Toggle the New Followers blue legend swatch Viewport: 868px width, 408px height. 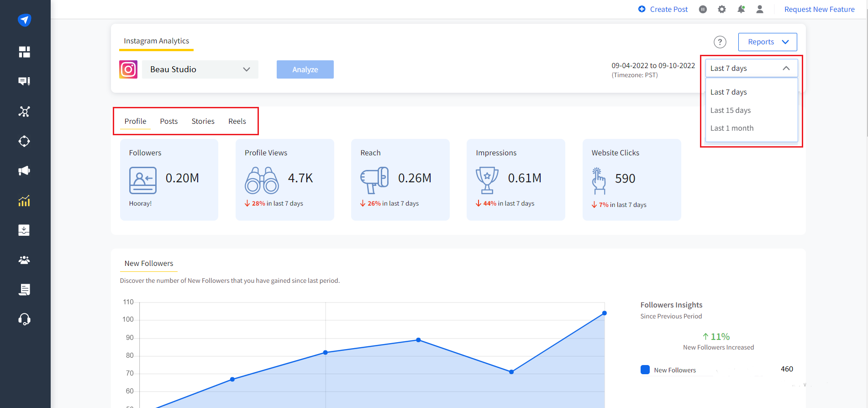[645, 370]
